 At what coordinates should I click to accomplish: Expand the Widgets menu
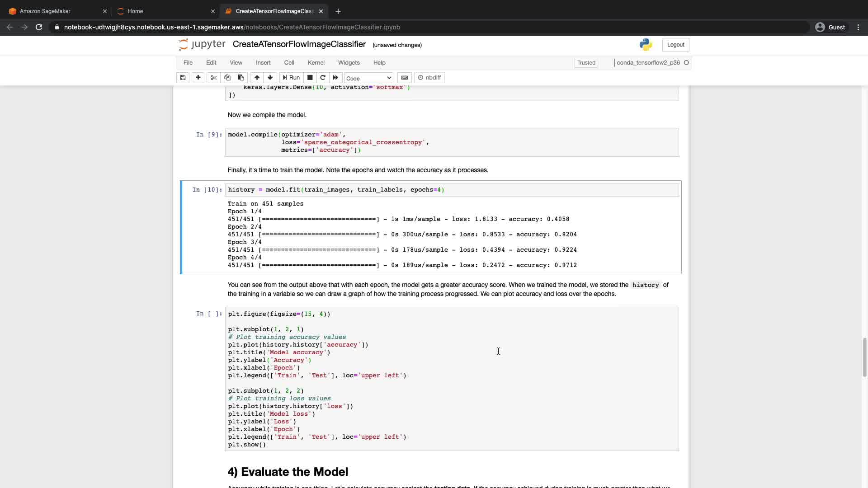[349, 63]
